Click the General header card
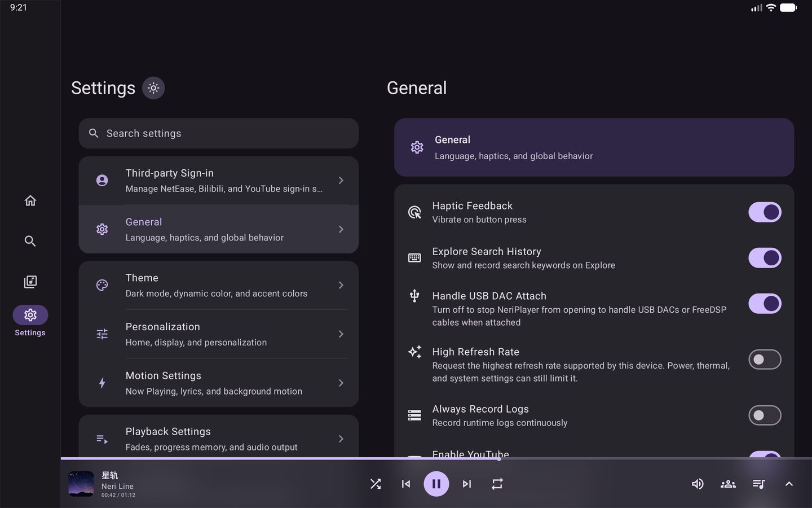Viewport: 812px width, 508px height. click(x=594, y=147)
